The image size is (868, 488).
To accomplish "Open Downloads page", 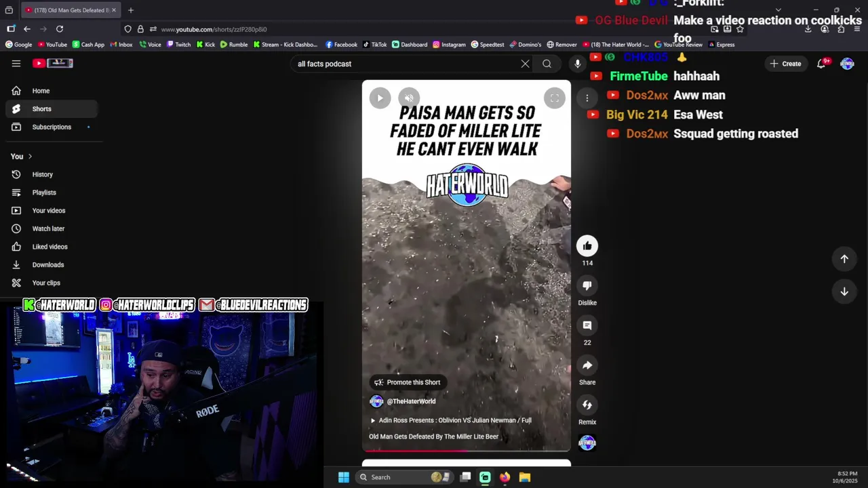I will pyautogui.click(x=52, y=265).
